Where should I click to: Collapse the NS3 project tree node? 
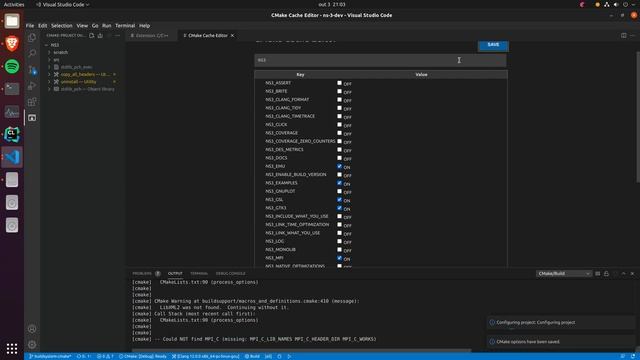click(46, 45)
